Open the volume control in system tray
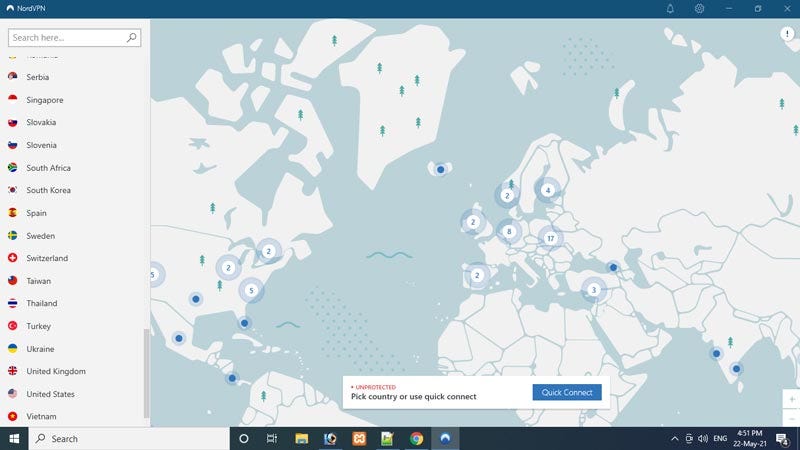 [703, 438]
